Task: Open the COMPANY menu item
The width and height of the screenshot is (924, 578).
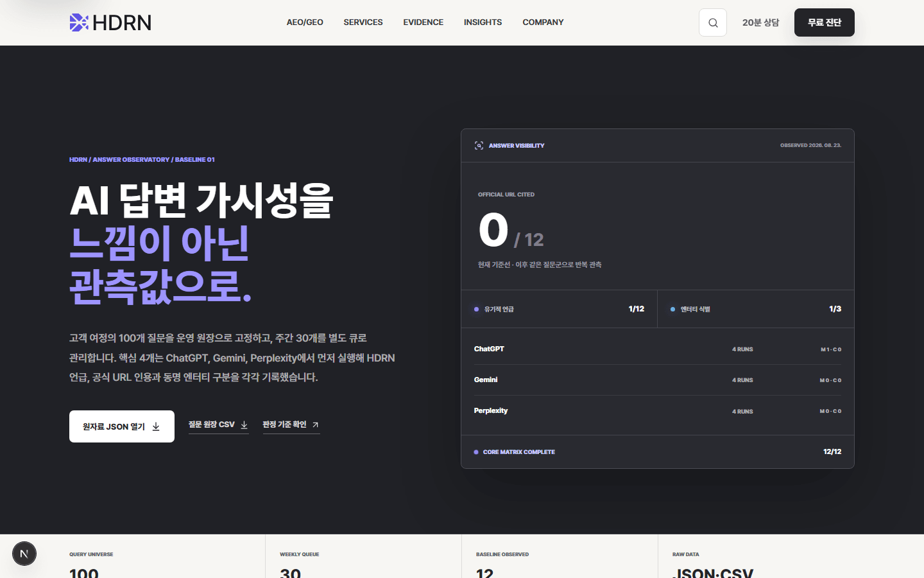Action: point(543,22)
